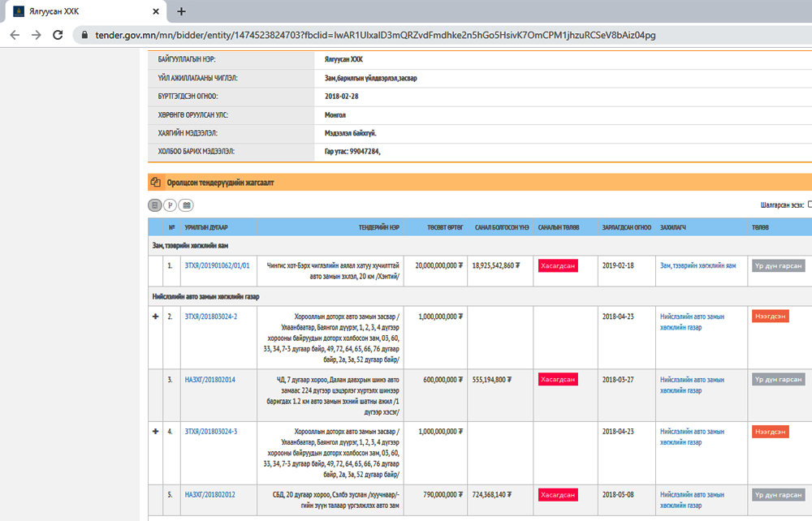Reload the page with the refresh icon
This screenshot has width=812, height=521.
click(x=58, y=35)
